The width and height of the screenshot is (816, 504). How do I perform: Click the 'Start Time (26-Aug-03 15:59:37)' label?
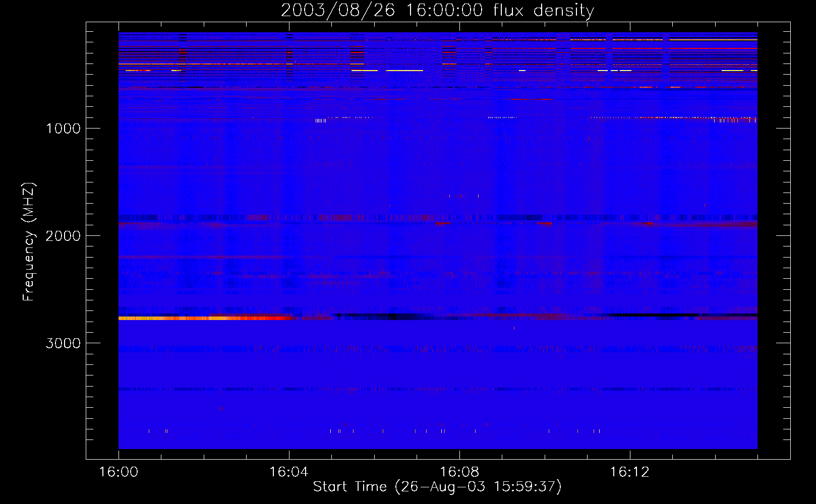[x=437, y=487]
